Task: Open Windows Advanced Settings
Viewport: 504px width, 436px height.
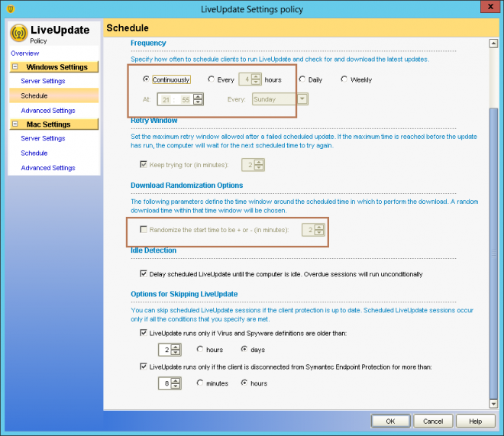Action: (48, 111)
